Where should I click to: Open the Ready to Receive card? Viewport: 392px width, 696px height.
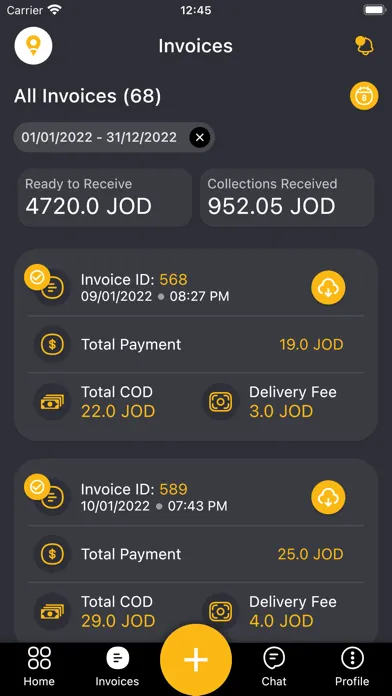tap(105, 198)
